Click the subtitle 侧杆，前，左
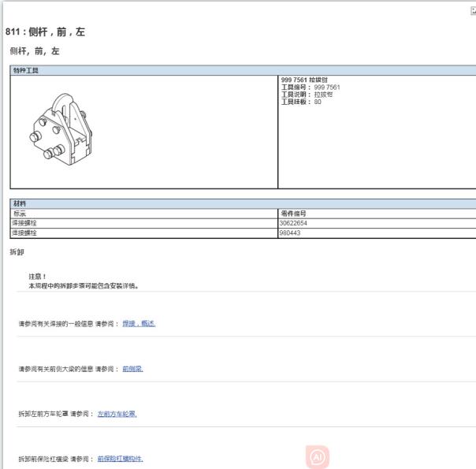This screenshot has height=469, width=476. (35, 51)
